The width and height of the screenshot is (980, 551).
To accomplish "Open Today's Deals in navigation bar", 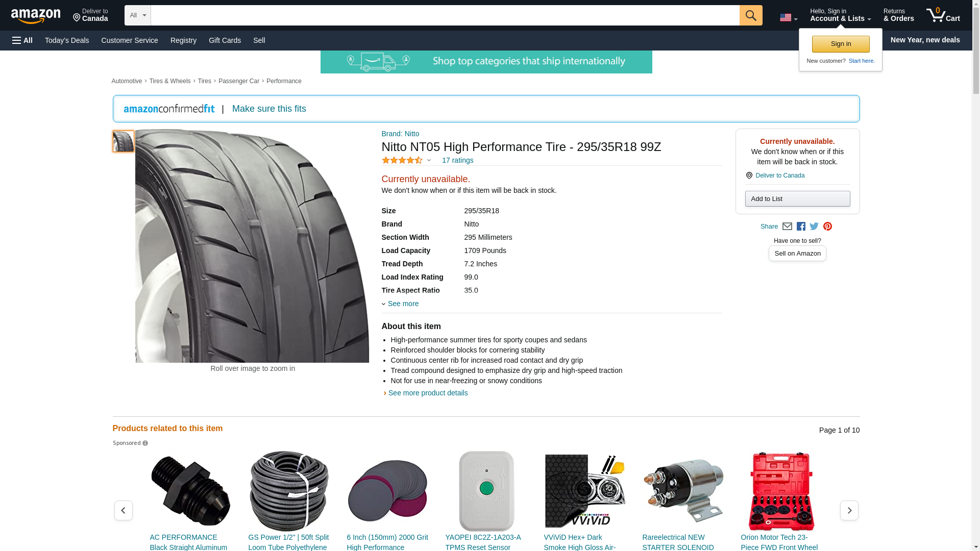I will [67, 40].
